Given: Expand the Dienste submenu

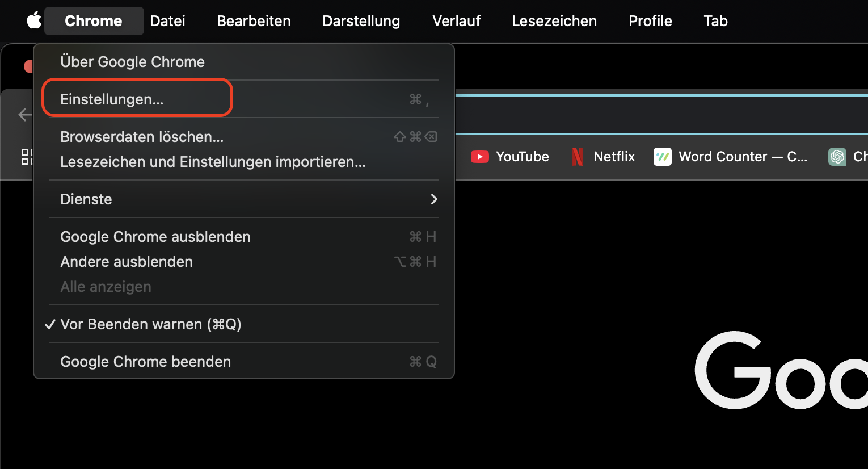Looking at the screenshot, I should click(x=86, y=199).
